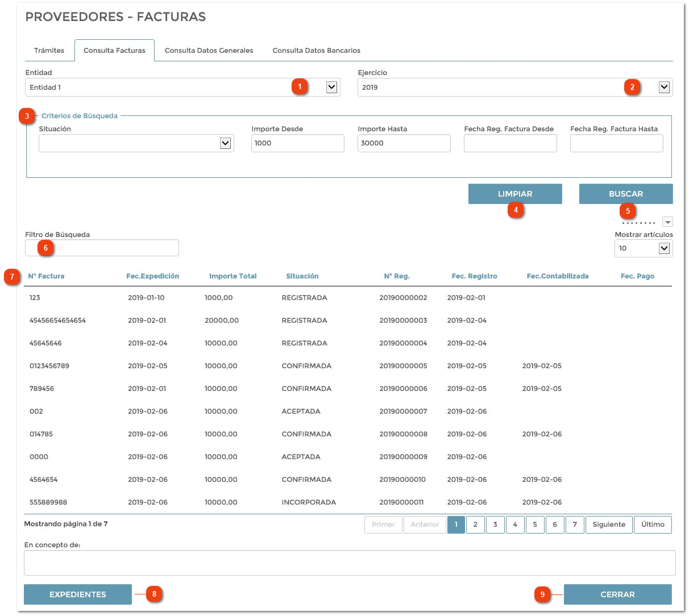Change the Mostrar artículos count dropdown

663,248
